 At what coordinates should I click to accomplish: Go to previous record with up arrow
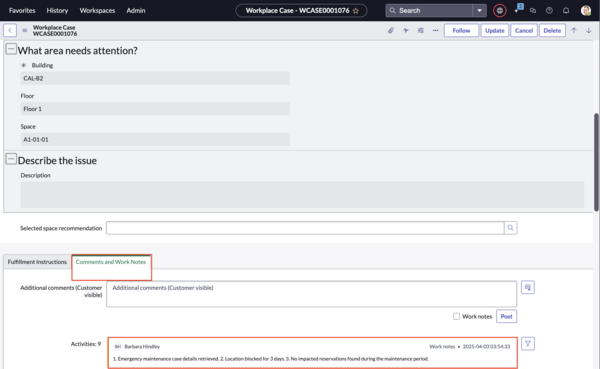point(574,30)
